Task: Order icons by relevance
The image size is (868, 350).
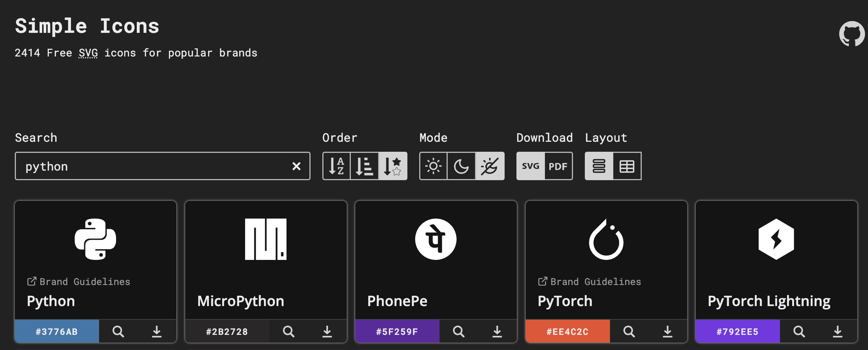Action: 393,166
